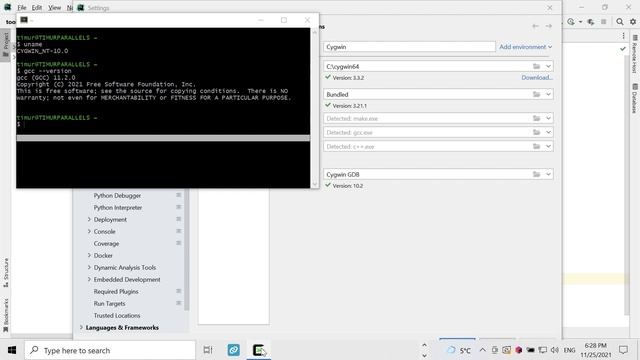Click the terminal window vertical scrollbar

click(314, 108)
